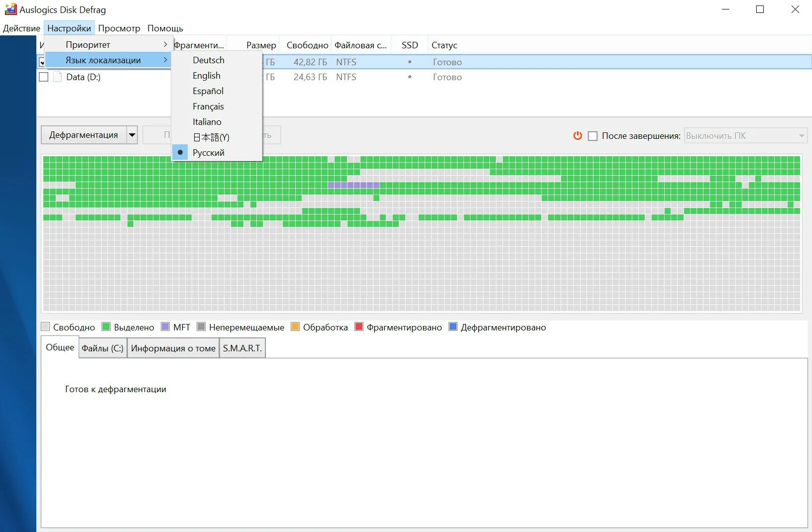Open the Дефрагментация button dropdown arrow
The width and height of the screenshot is (812, 532).
132,135
